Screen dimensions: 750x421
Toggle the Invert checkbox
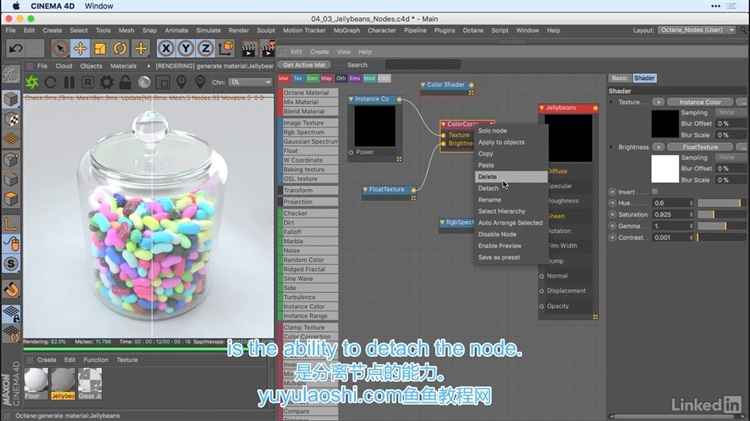click(x=655, y=191)
